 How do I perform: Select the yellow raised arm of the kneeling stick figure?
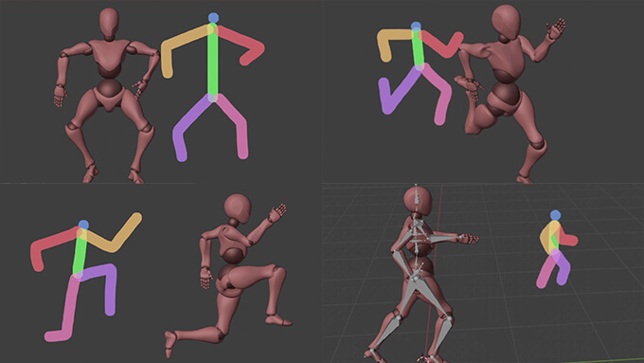coord(112,234)
